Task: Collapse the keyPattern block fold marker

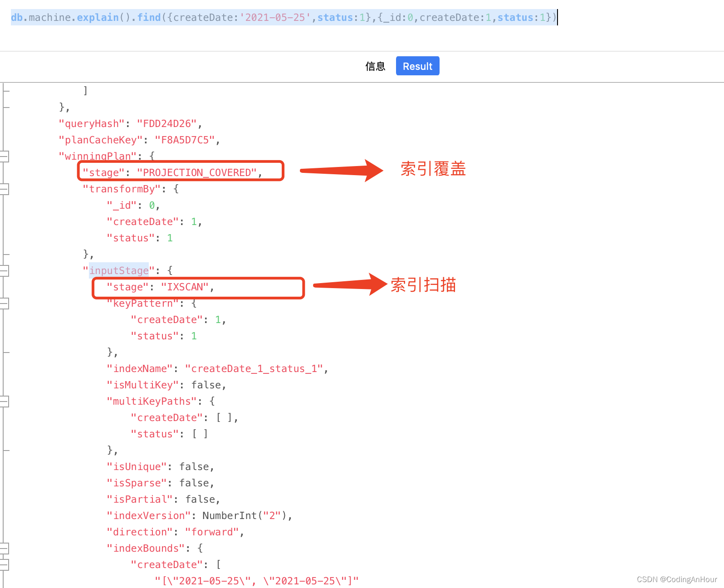Action: [5, 303]
